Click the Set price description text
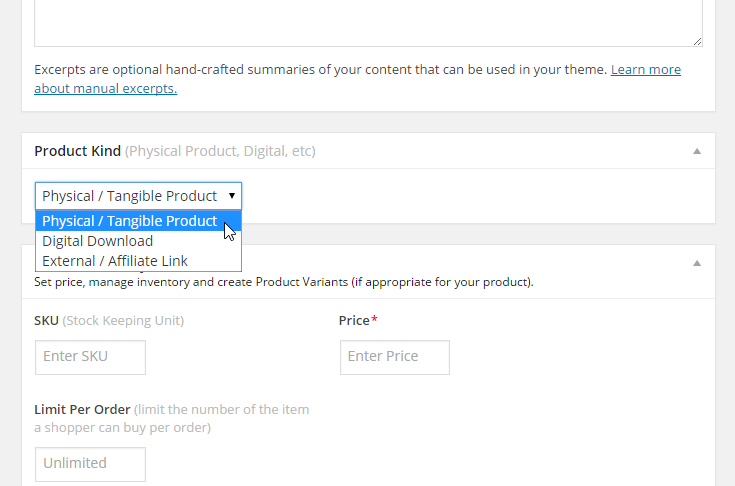Screen dimensions: 735x486 point(284,282)
